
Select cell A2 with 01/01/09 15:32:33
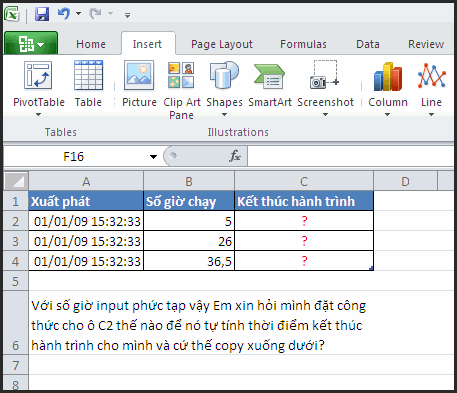(x=86, y=221)
